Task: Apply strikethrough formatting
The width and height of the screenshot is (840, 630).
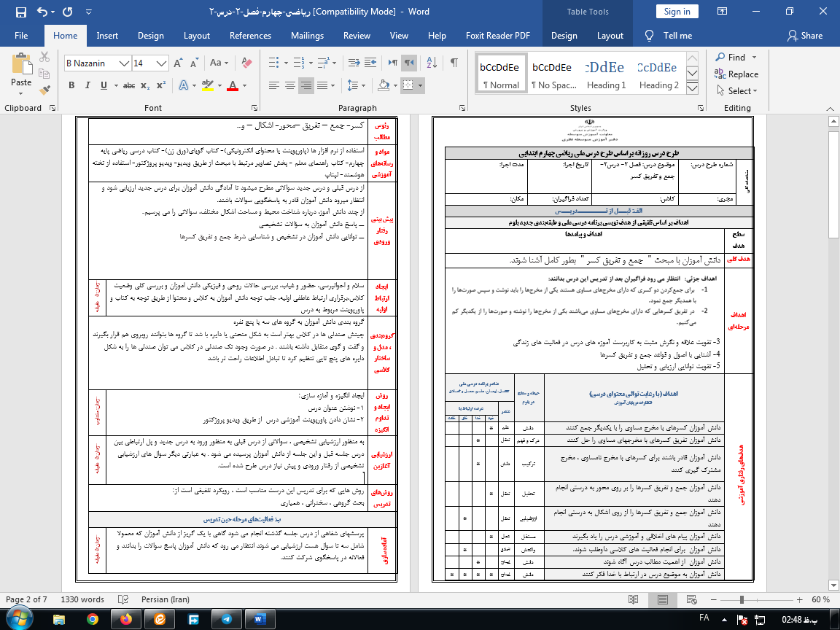Action: tap(129, 85)
